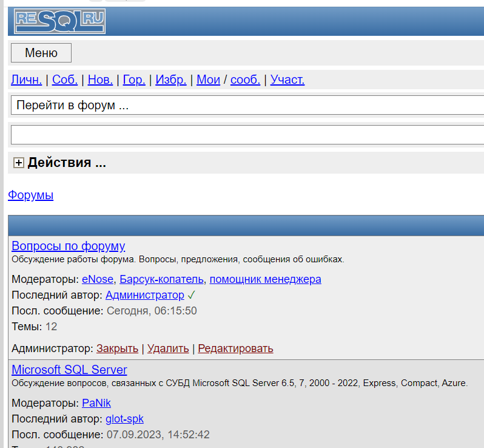Open the Избр. favorites link
The image size is (484, 448).
point(170,80)
